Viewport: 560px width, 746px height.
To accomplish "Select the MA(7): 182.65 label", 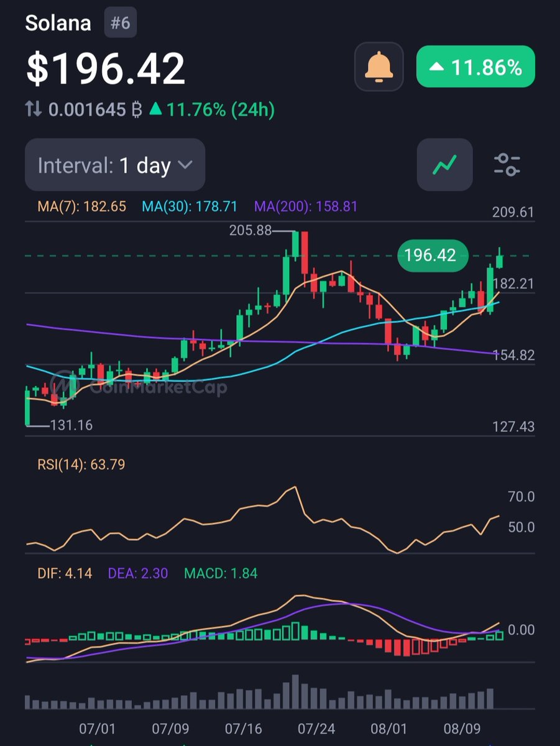I will click(82, 206).
